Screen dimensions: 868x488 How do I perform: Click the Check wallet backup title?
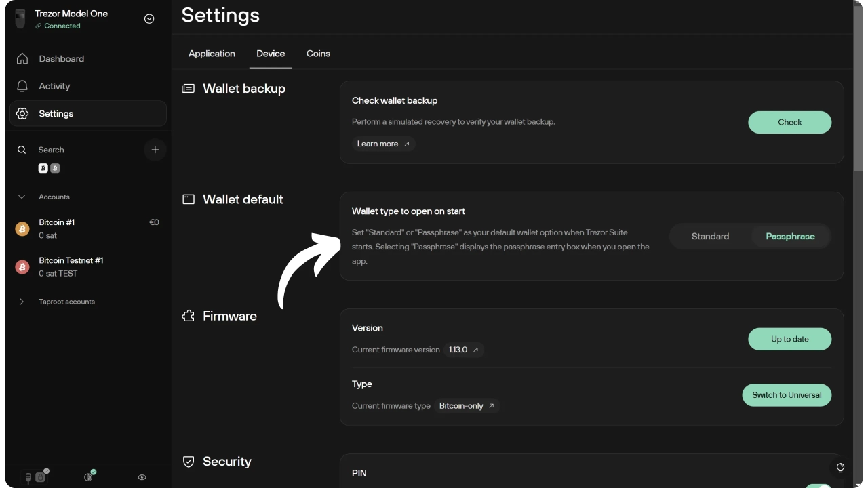[395, 100]
